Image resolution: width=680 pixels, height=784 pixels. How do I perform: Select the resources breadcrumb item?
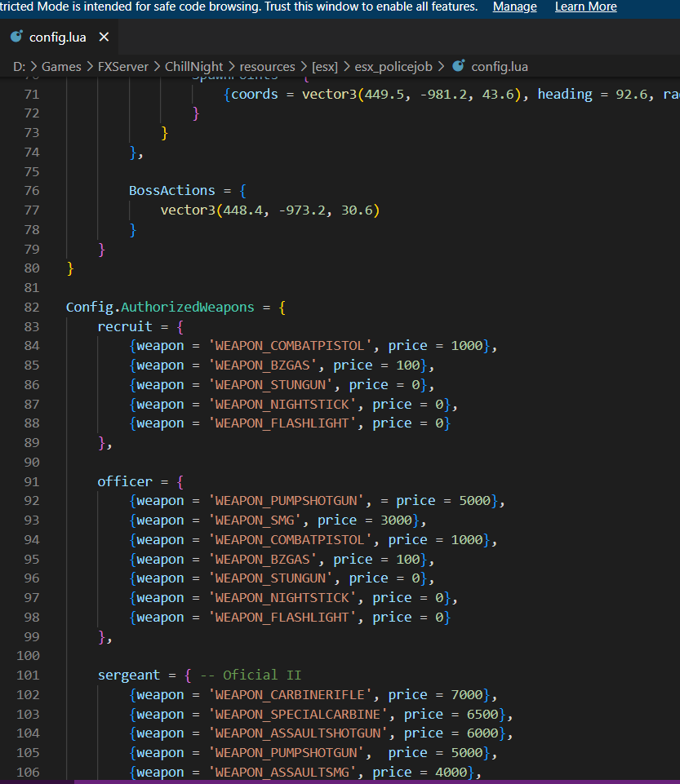coord(268,66)
